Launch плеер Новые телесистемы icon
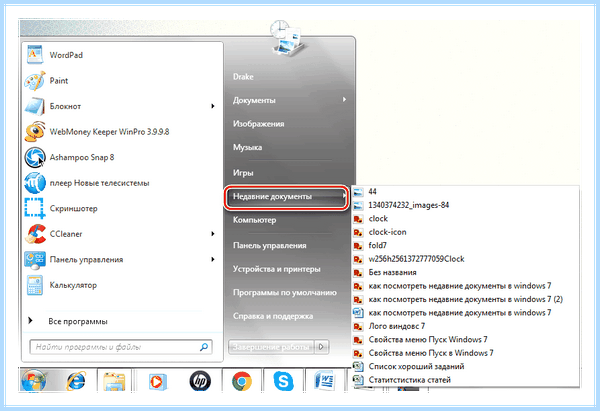The image size is (600, 411). point(34,183)
